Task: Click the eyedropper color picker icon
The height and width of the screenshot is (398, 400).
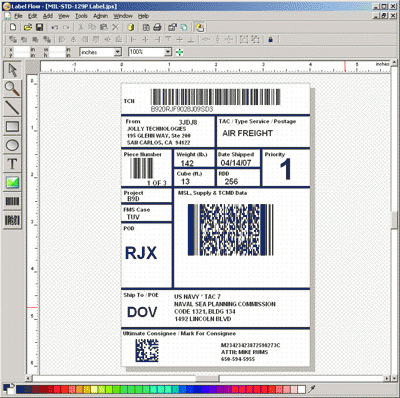Action: (311, 389)
